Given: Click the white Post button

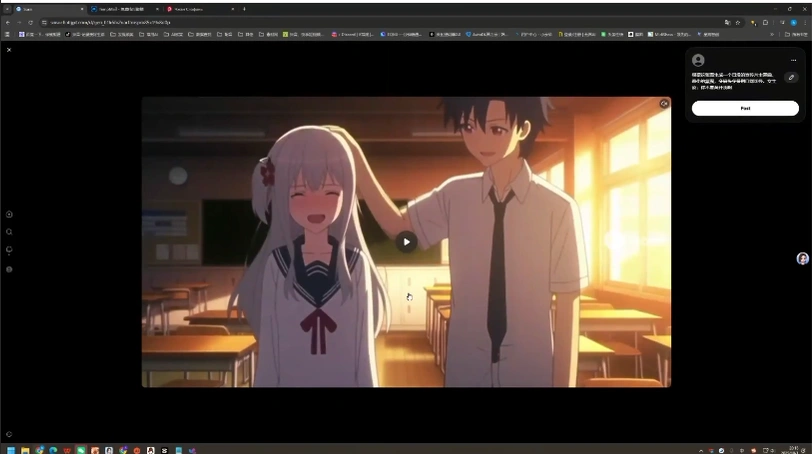Looking at the screenshot, I should 745,108.
